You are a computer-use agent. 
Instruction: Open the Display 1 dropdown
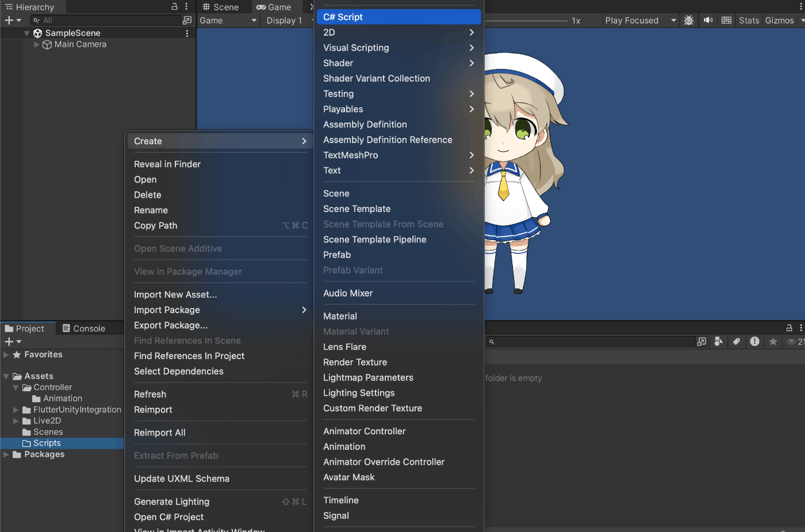click(x=289, y=20)
